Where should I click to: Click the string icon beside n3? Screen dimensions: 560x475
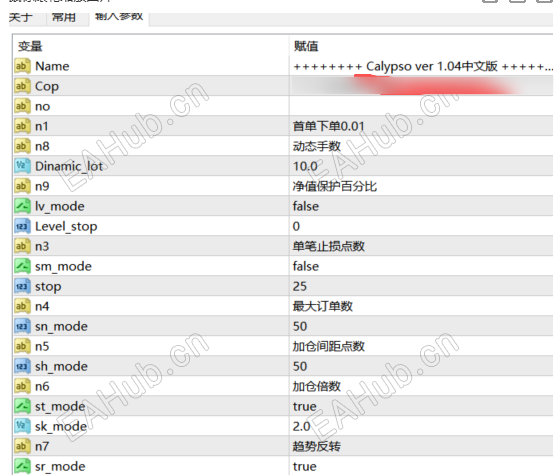(22, 246)
